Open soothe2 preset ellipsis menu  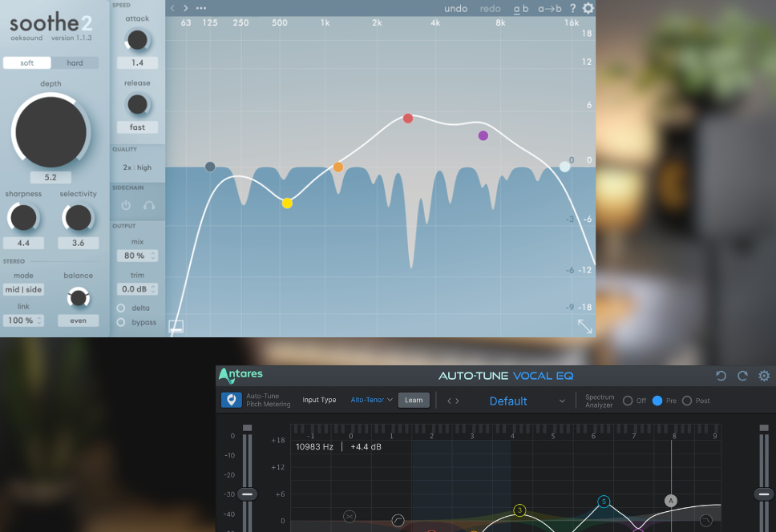[201, 8]
